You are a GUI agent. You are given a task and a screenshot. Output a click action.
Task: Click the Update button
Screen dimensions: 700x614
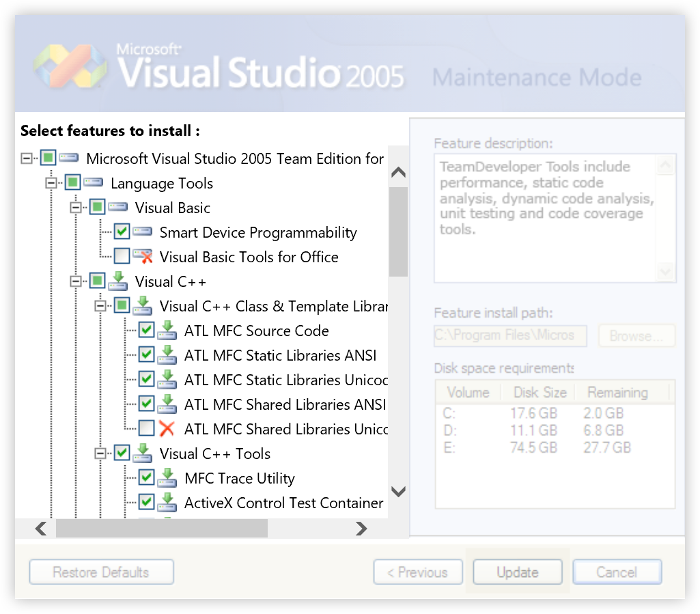point(518,572)
